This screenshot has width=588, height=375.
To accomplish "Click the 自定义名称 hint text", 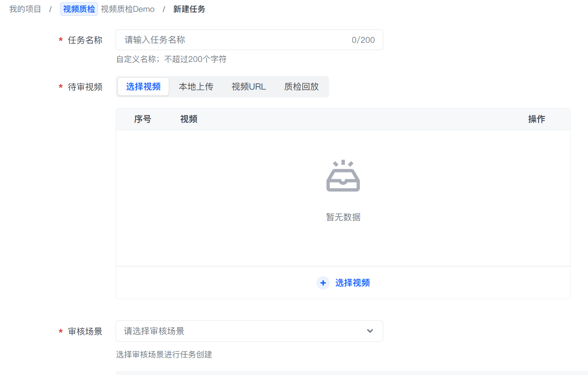I will pyautogui.click(x=171, y=59).
